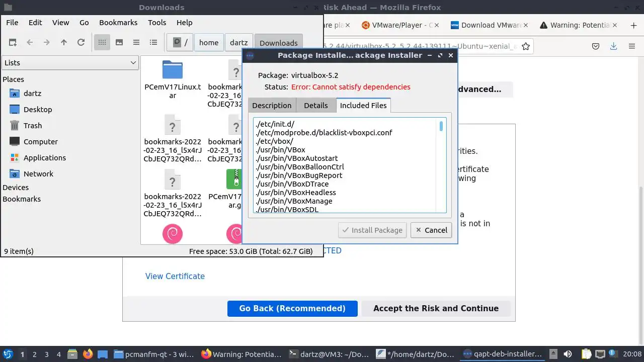Open the Firefox hamburger menu
The image size is (644, 362).
(x=631, y=46)
